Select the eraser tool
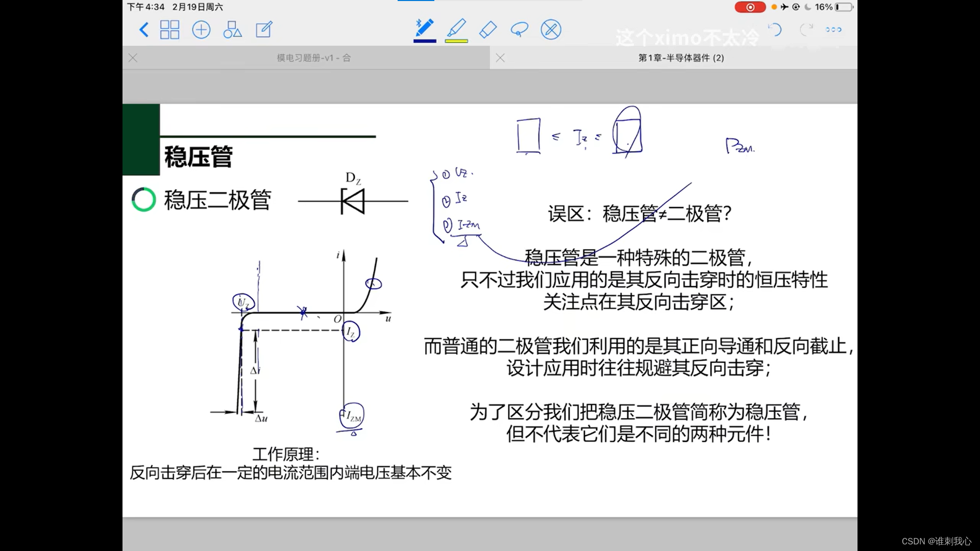The height and width of the screenshot is (551, 980). click(x=488, y=30)
